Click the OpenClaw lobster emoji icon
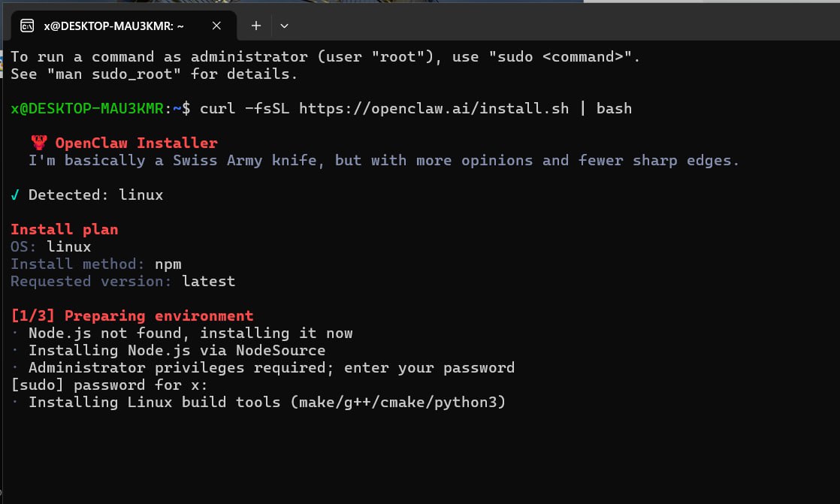840x504 pixels. pos(39,143)
